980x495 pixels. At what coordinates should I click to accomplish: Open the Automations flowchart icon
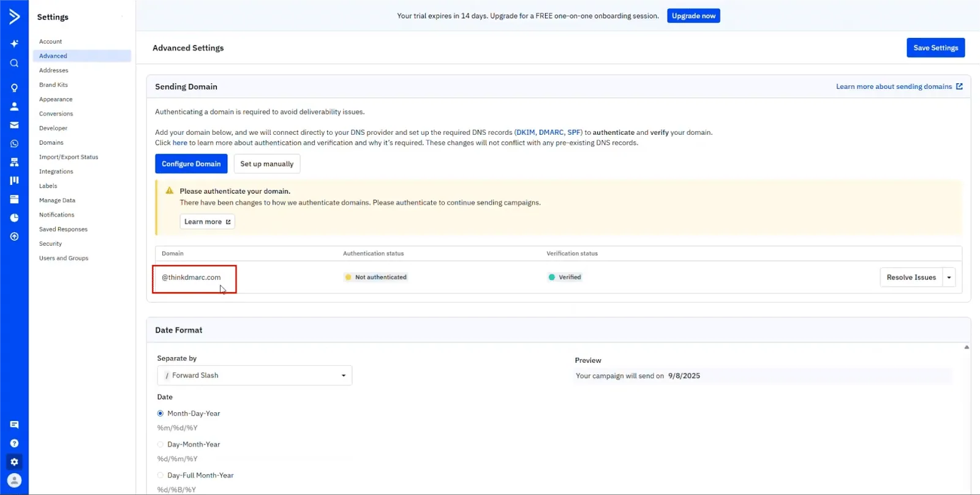pyautogui.click(x=14, y=162)
